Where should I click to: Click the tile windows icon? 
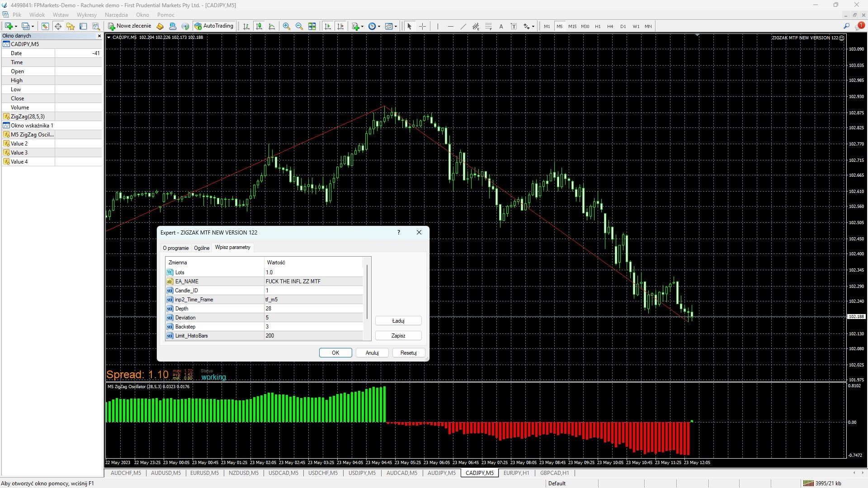point(312,26)
